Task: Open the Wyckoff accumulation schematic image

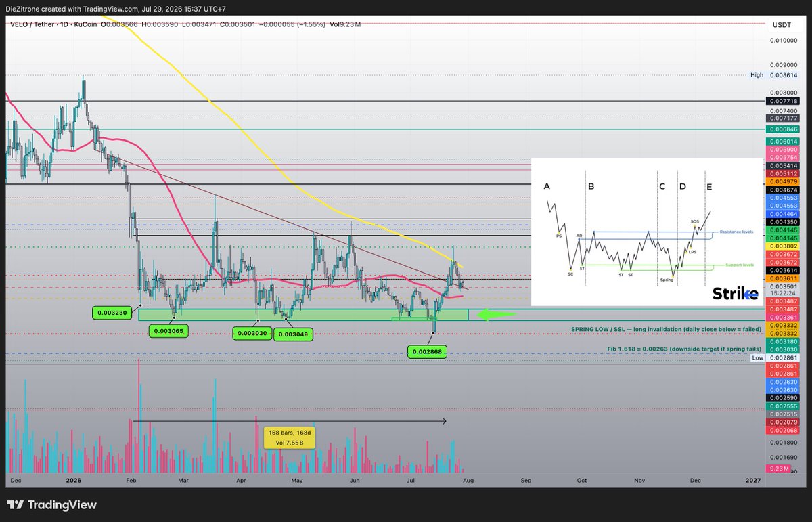Action: click(x=646, y=232)
